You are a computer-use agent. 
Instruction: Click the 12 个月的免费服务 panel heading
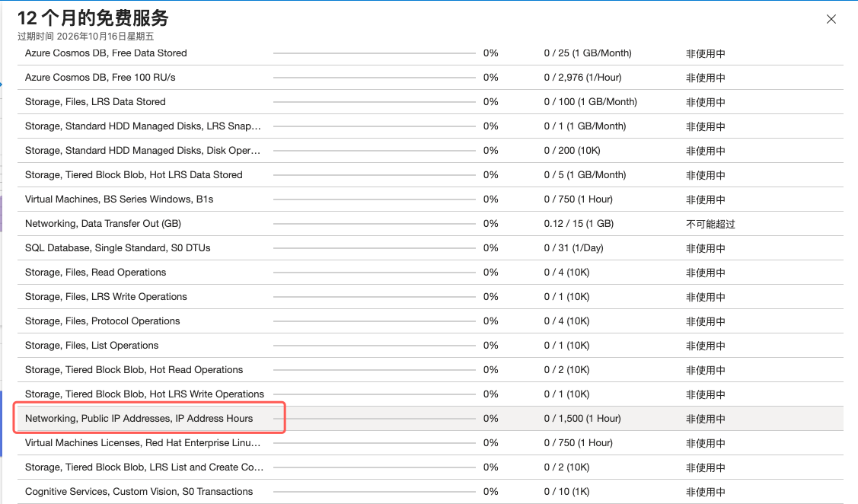[x=93, y=18]
